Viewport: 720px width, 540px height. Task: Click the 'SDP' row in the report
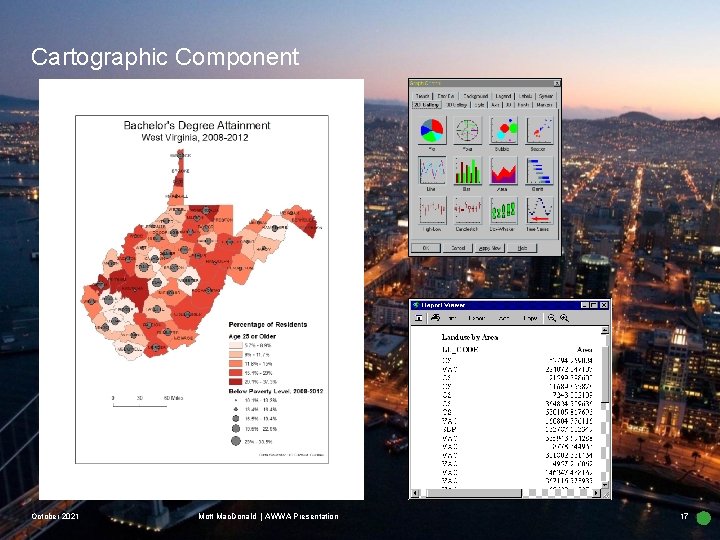(517, 430)
